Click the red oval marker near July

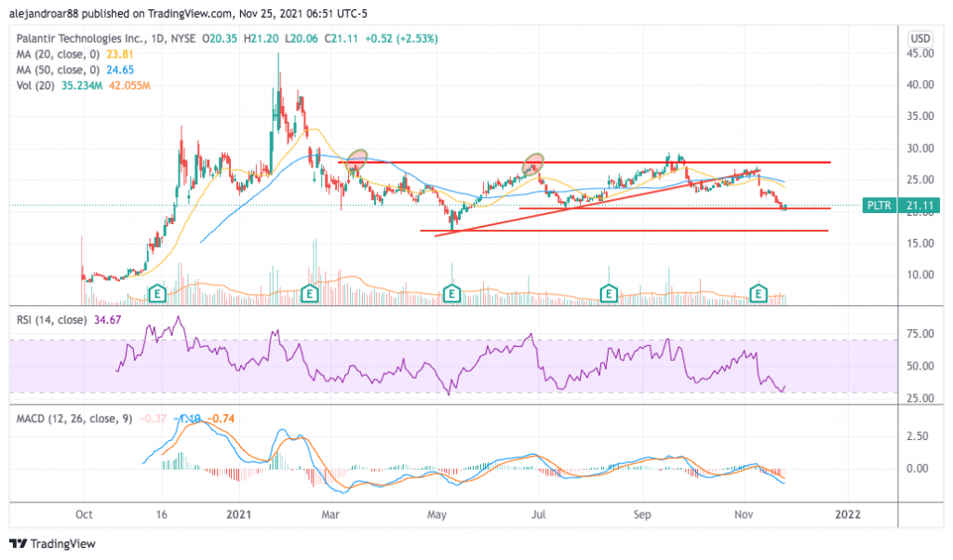click(x=533, y=163)
